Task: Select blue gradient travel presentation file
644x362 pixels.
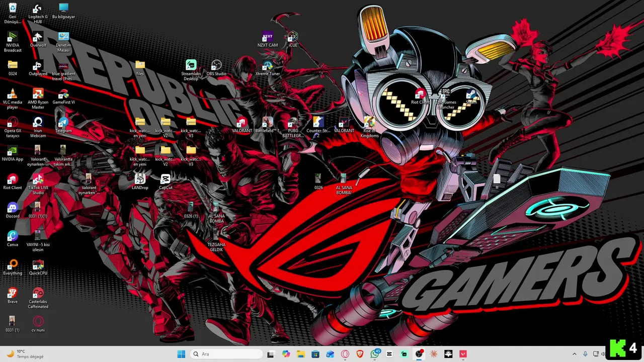Action: [63, 70]
